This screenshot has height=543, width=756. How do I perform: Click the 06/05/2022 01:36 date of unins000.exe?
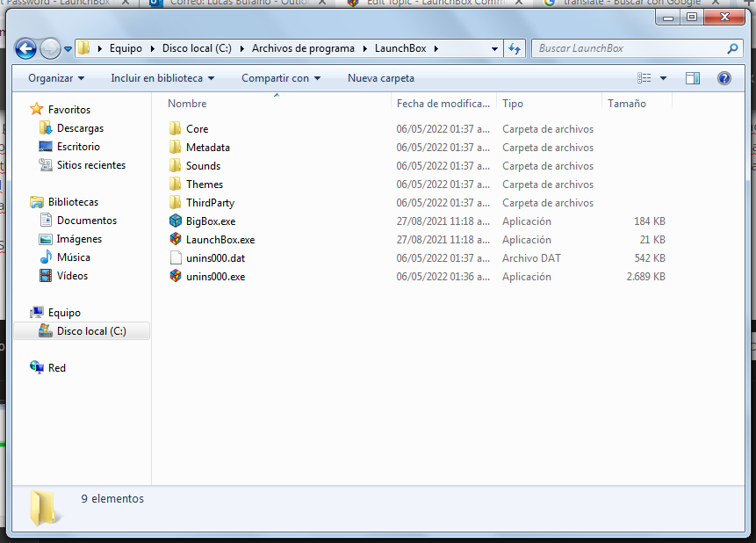pos(443,277)
